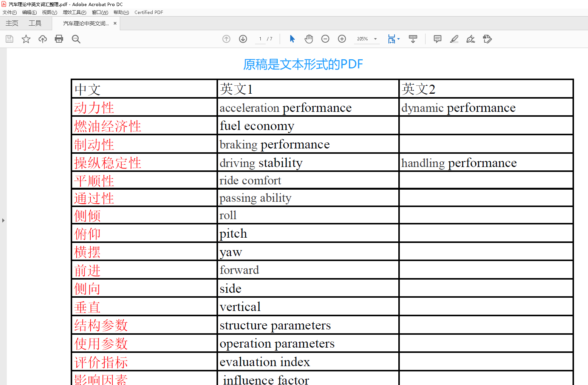This screenshot has width=588, height=385.
Task: Switch to the 工具 tab
Action: [x=35, y=23]
